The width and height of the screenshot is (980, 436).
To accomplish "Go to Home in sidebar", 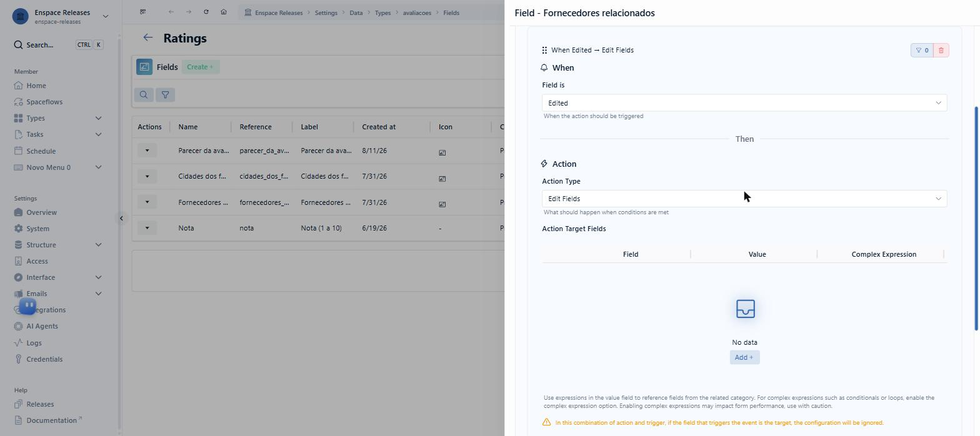I will click(x=36, y=86).
